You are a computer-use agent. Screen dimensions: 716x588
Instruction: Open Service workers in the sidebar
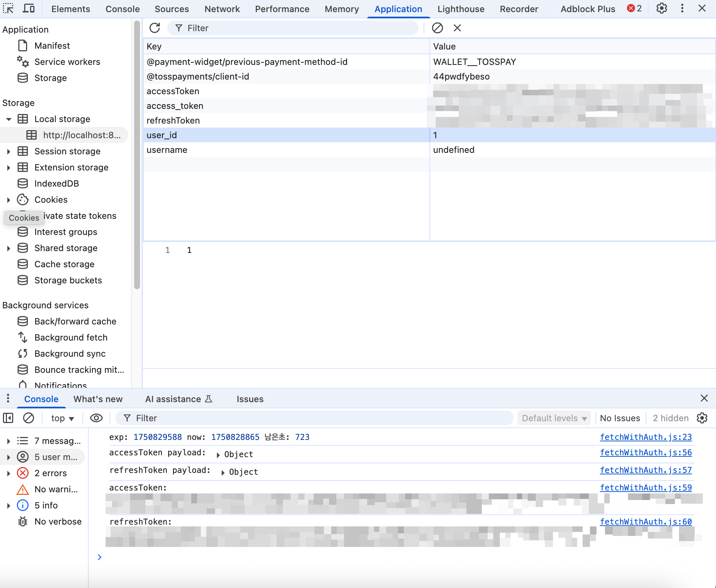[x=67, y=62]
